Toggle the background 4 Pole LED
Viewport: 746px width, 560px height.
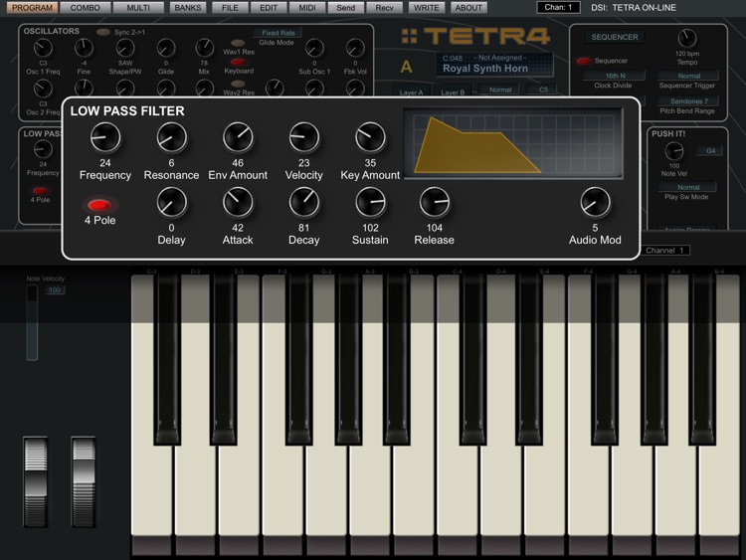40,191
